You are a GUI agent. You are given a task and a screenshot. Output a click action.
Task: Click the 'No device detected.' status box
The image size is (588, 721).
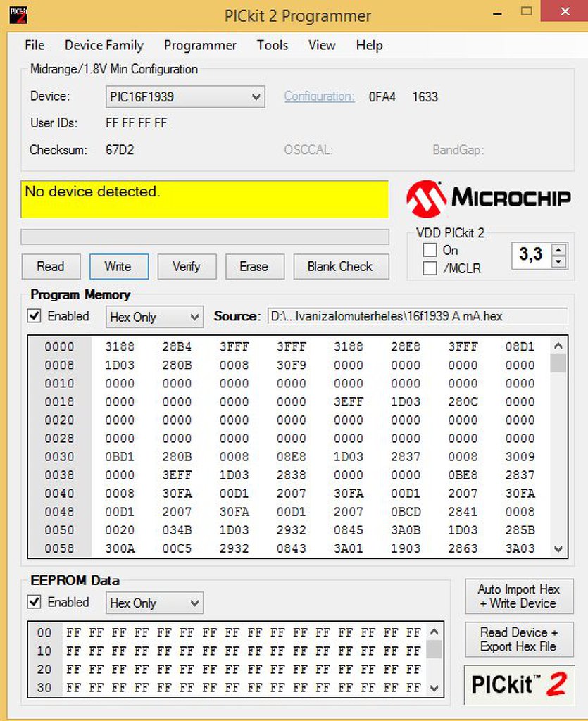tap(205, 199)
